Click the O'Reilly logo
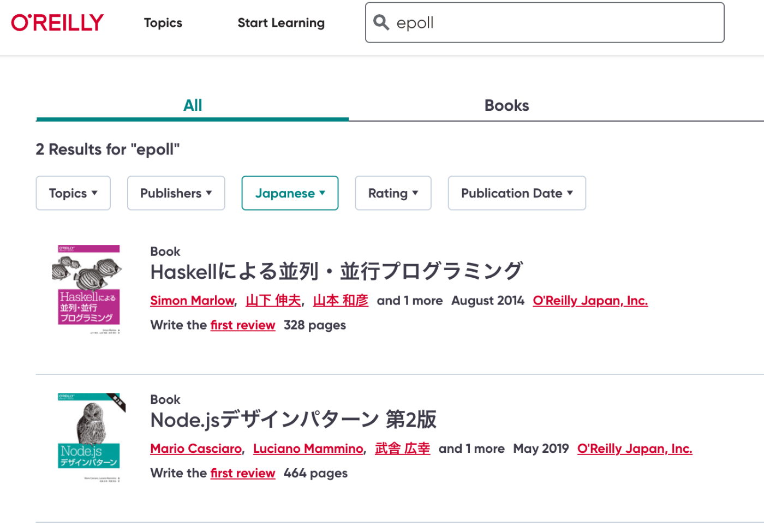 (57, 23)
